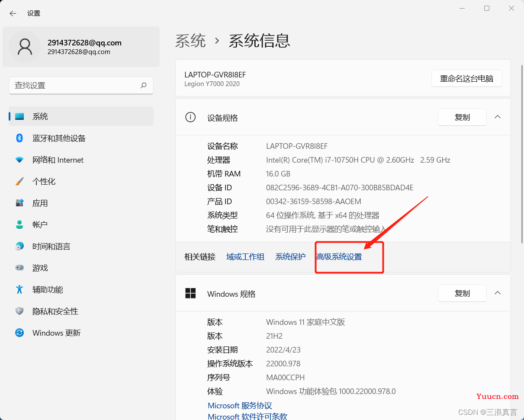Click the OS build 22000.978 value
Viewport: 524px width, 420px height.
283,363
